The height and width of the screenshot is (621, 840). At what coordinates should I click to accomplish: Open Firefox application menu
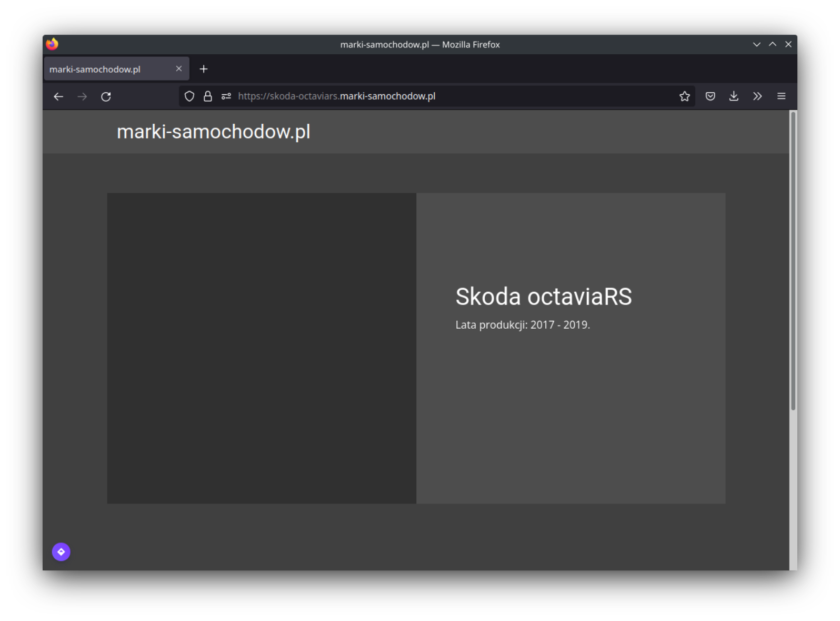[781, 96]
